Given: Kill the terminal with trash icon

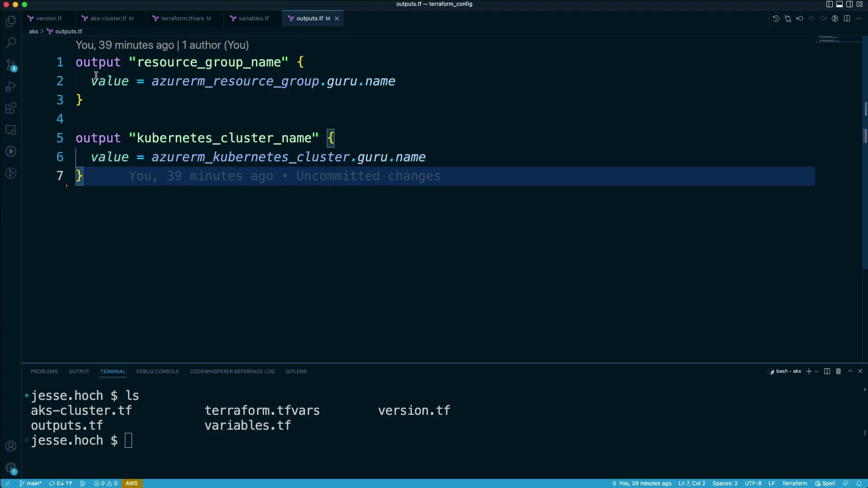Looking at the screenshot, I should click(838, 371).
